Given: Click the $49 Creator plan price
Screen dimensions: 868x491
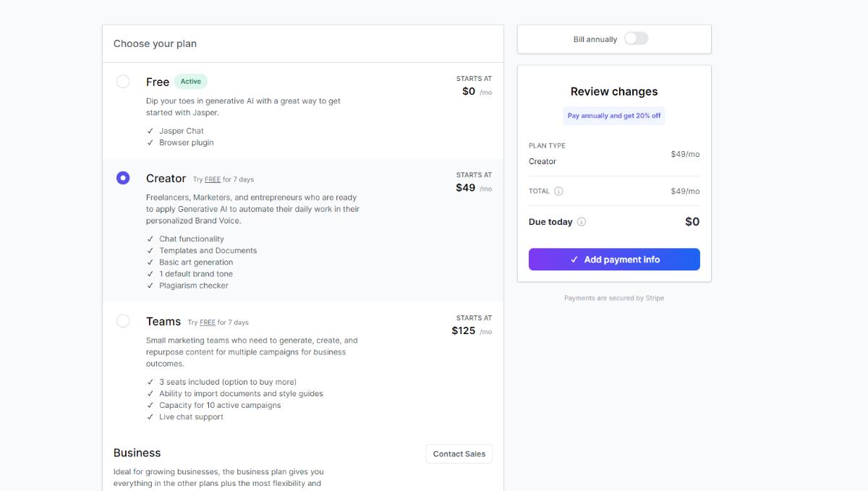Looking at the screenshot, I should pos(466,187).
